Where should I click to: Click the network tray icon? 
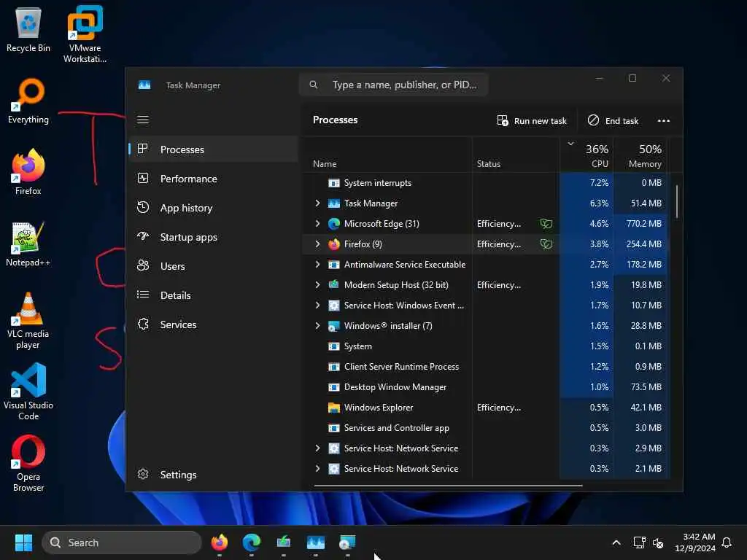[639, 542]
